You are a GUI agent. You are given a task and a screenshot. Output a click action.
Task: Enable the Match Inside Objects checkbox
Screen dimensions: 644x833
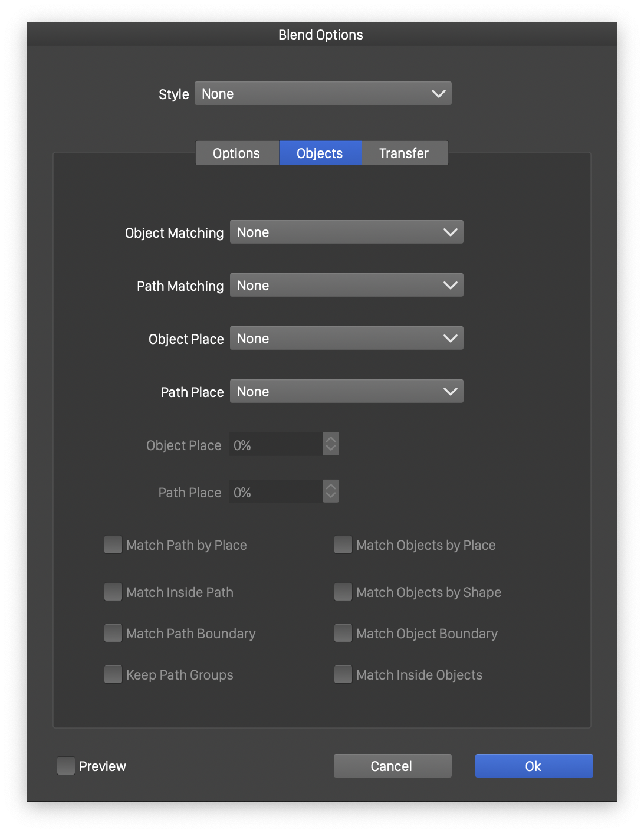343,674
